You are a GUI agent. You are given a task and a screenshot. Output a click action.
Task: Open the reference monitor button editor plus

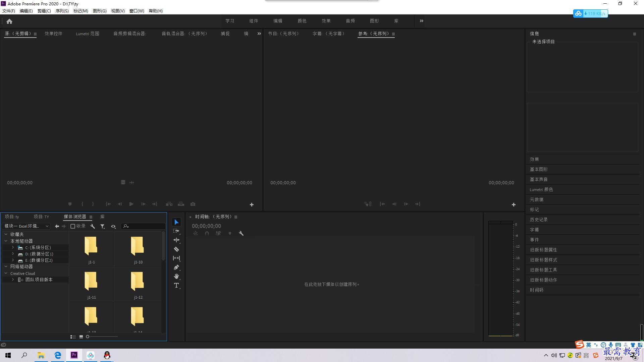click(x=514, y=204)
